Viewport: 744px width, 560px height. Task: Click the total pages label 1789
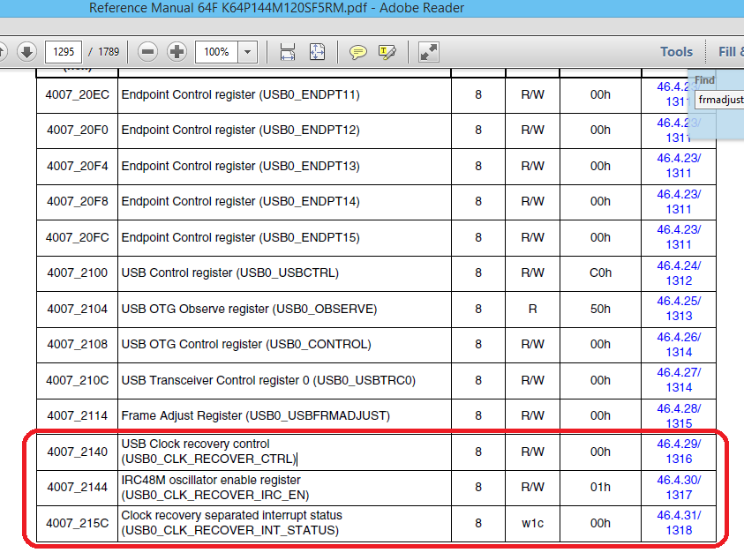click(109, 52)
